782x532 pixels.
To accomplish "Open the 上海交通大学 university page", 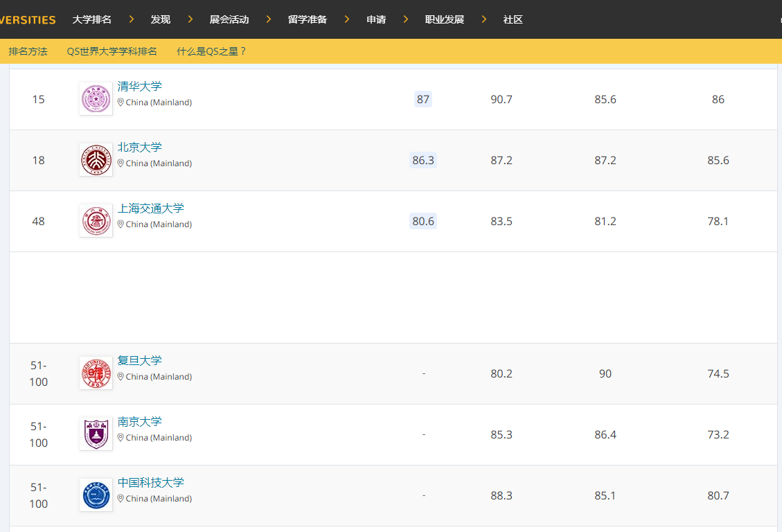I will point(150,208).
